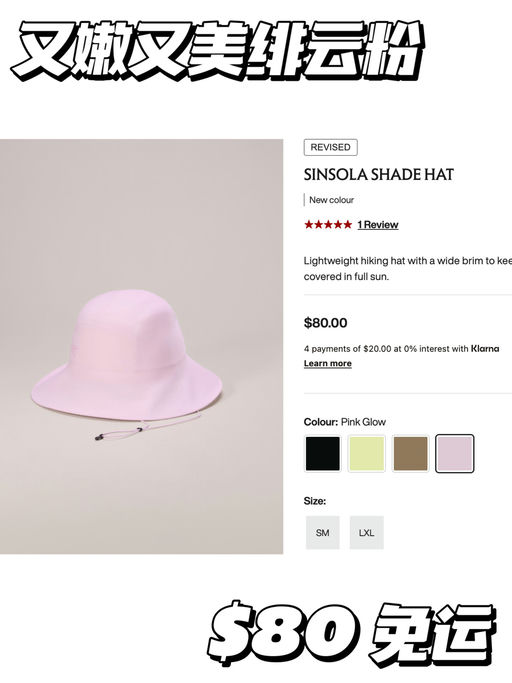Screen dimensions: 512x683
Task: Choose size SM
Action: pos(322,532)
